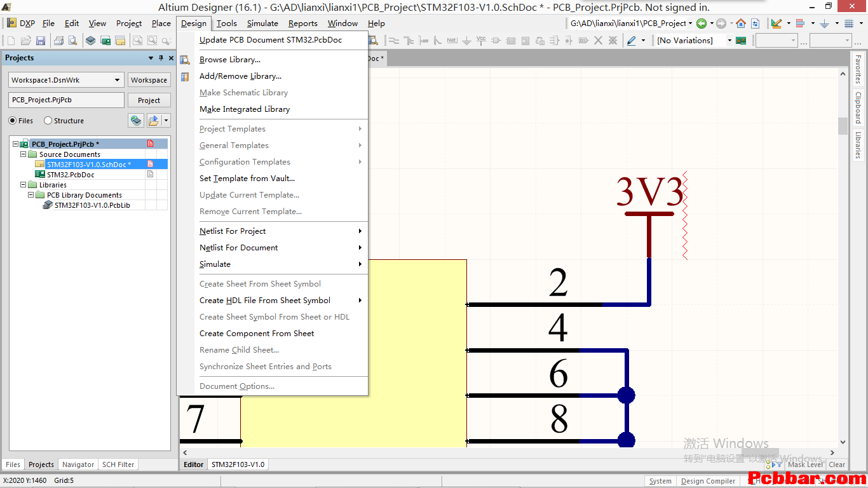Click the Project button

[149, 100]
